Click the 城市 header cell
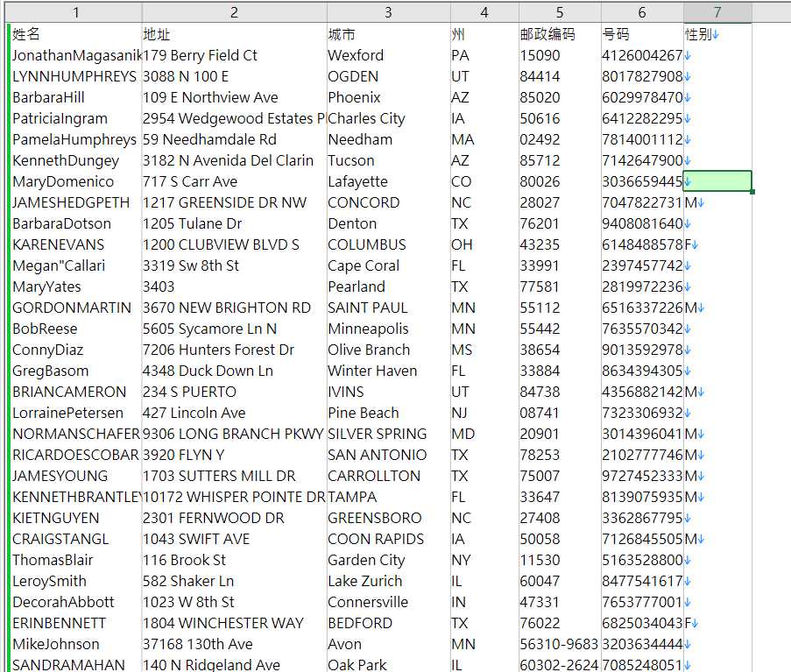The width and height of the screenshot is (791, 672). point(388,34)
